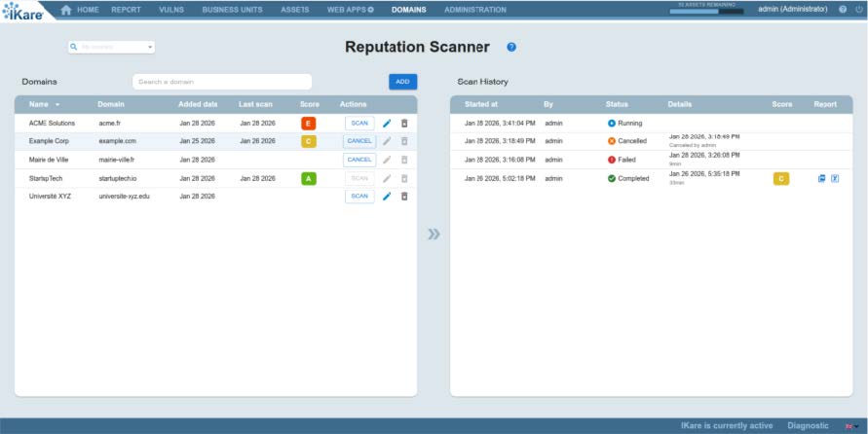Delete the ACME Solutions domain with trash icon
868x434 pixels.
(404, 124)
